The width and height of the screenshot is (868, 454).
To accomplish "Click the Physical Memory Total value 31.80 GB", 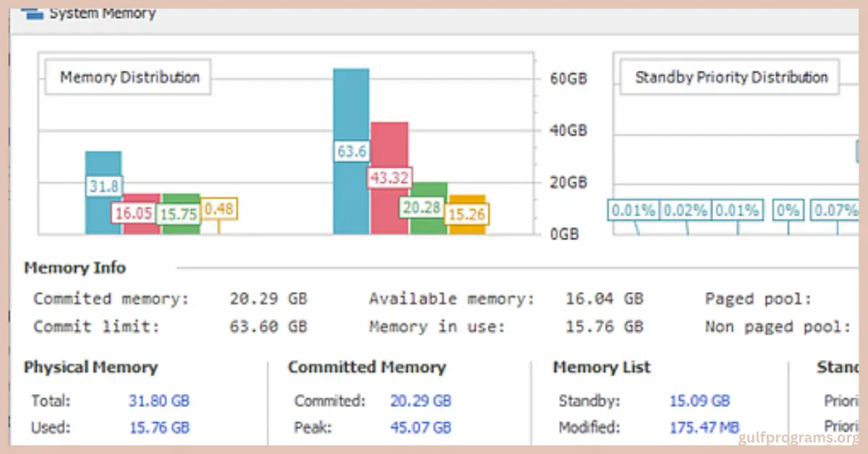I will click(x=159, y=400).
